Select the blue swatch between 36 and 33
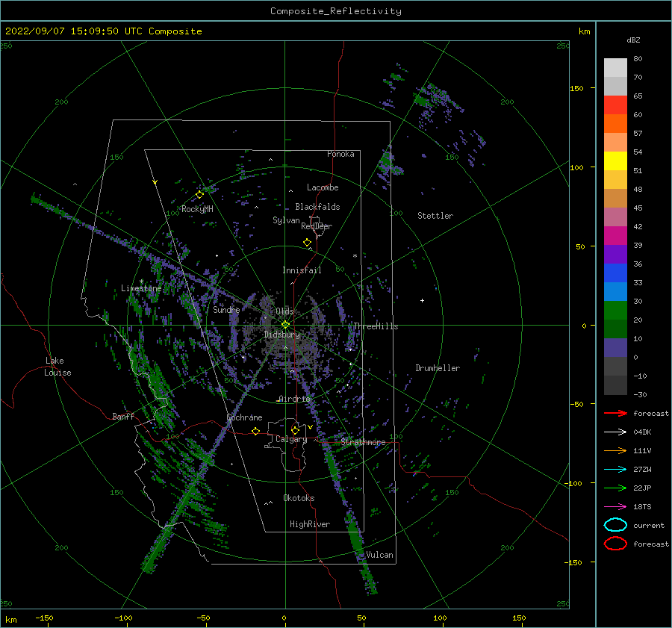Image resolution: width=672 pixels, height=628 pixels. 615,273
